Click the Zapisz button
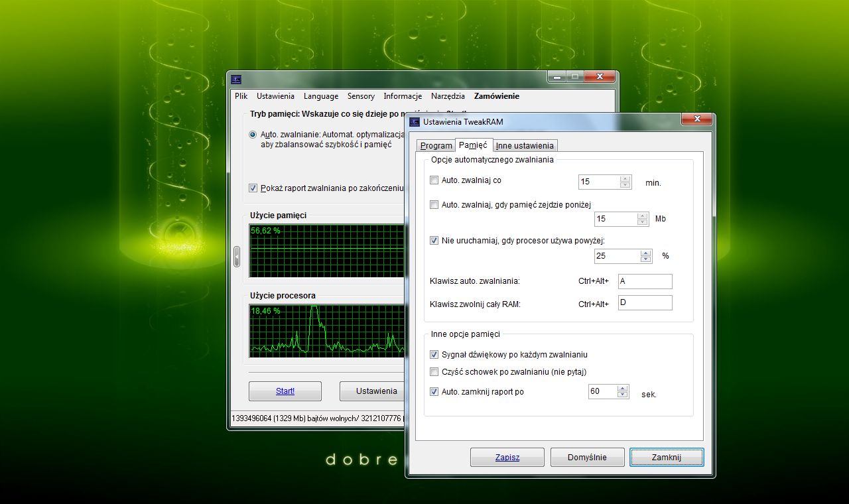Viewport: 849px width, 504px height. [x=507, y=458]
